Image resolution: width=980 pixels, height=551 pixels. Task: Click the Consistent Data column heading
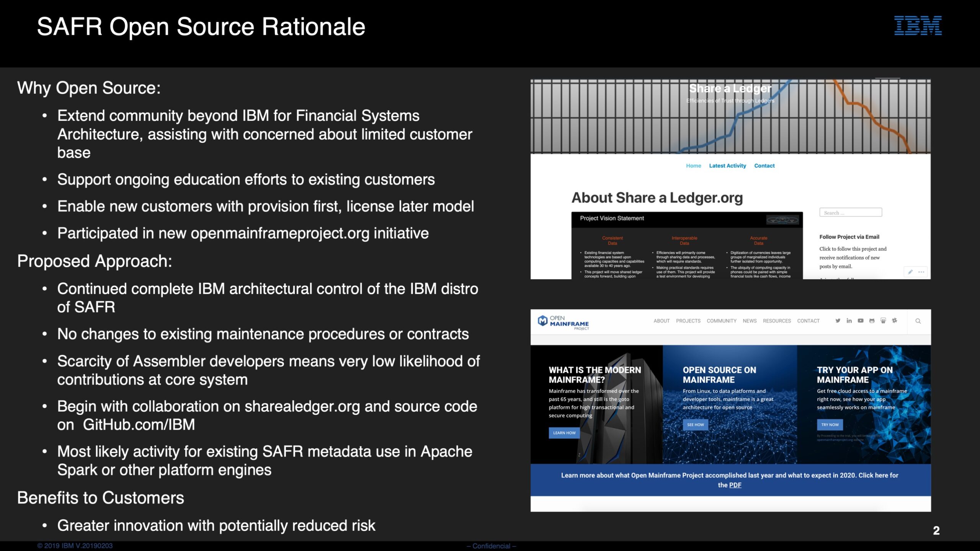point(612,241)
